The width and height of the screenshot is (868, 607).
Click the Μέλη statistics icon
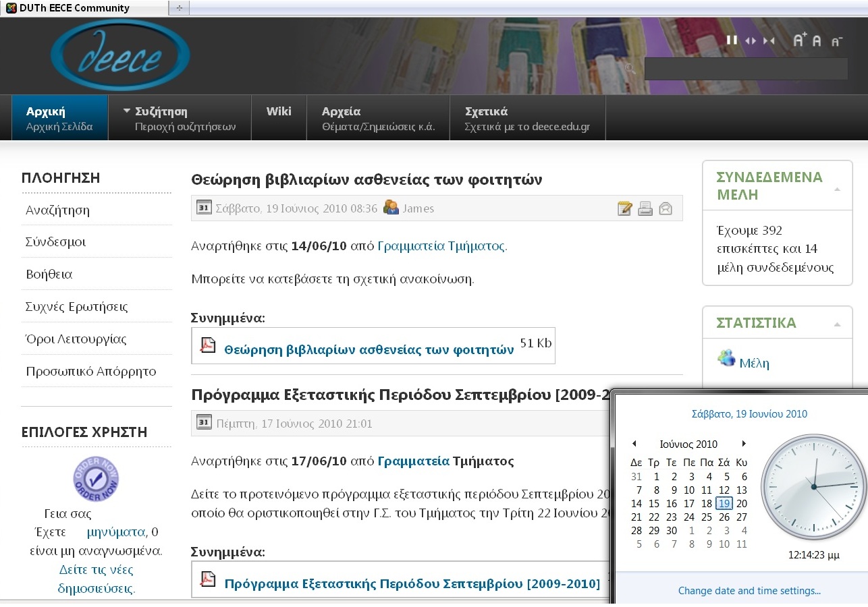726,358
